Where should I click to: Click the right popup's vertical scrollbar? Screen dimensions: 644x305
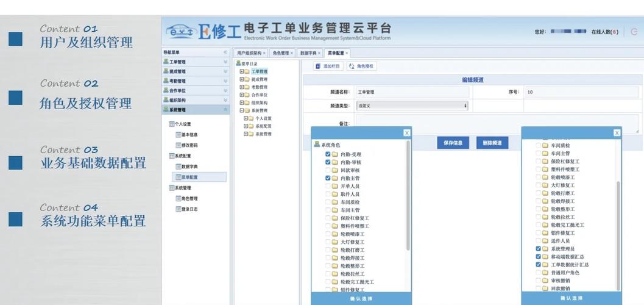(x=618, y=235)
